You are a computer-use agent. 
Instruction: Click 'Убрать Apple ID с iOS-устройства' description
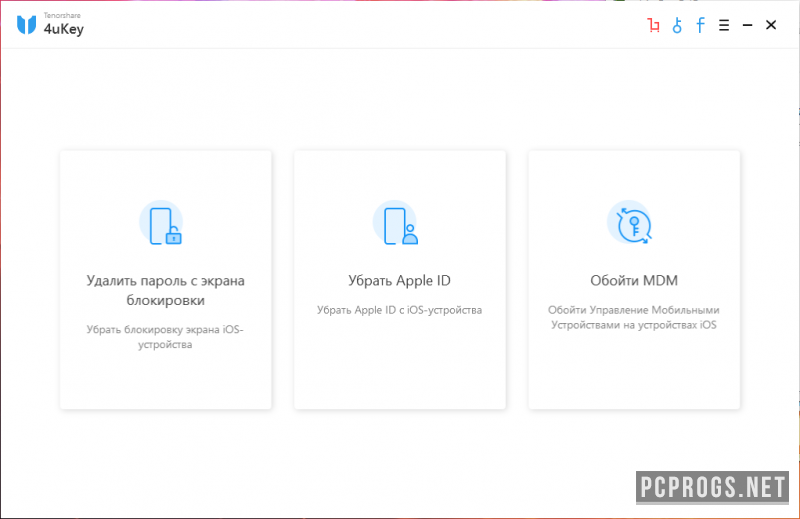pyautogui.click(x=399, y=310)
